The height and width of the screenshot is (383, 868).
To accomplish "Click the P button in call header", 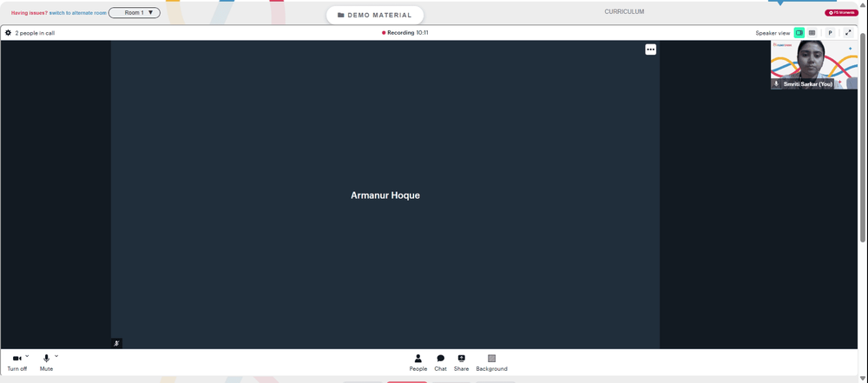I will pyautogui.click(x=831, y=33).
